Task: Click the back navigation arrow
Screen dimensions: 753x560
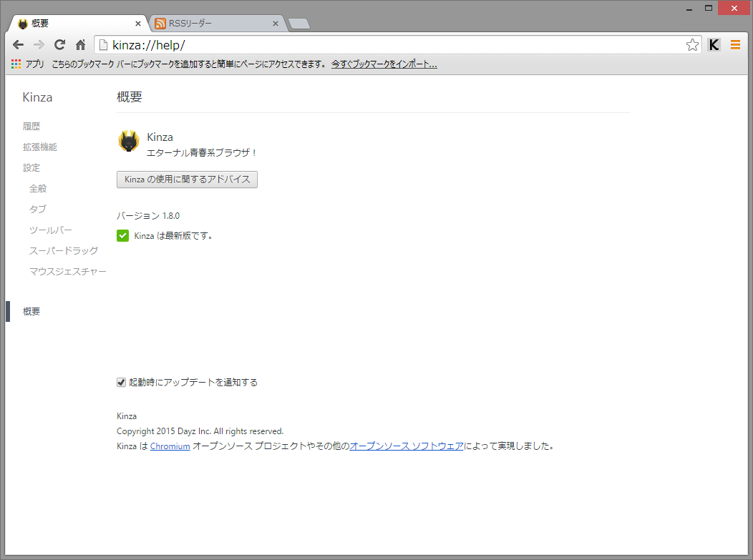Action: tap(18, 44)
